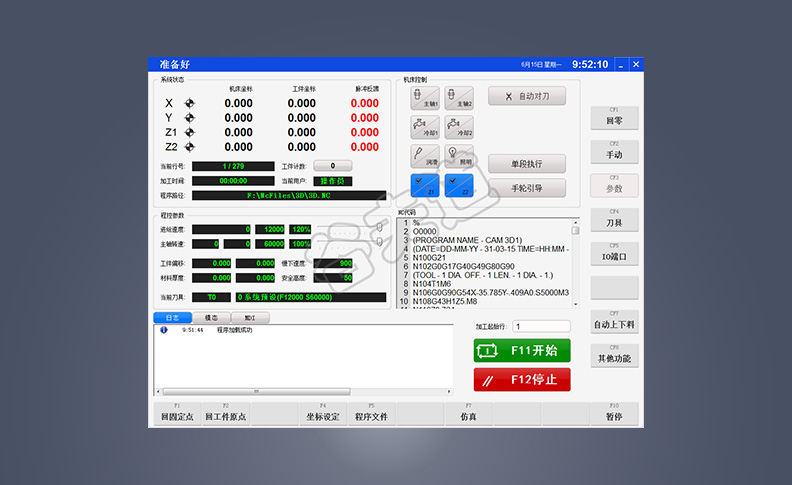The height and width of the screenshot is (485, 792).
Task: Toggle spindle 1 (主轴1) icon button
Action: pos(425,96)
